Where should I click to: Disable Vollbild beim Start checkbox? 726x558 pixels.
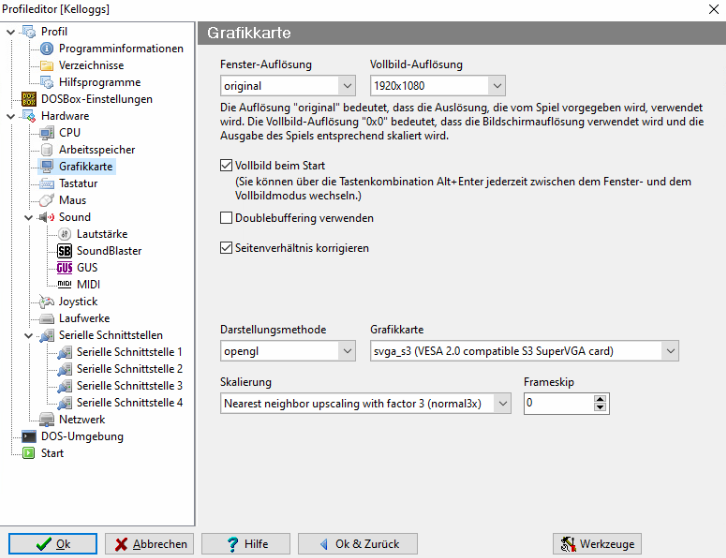(226, 165)
